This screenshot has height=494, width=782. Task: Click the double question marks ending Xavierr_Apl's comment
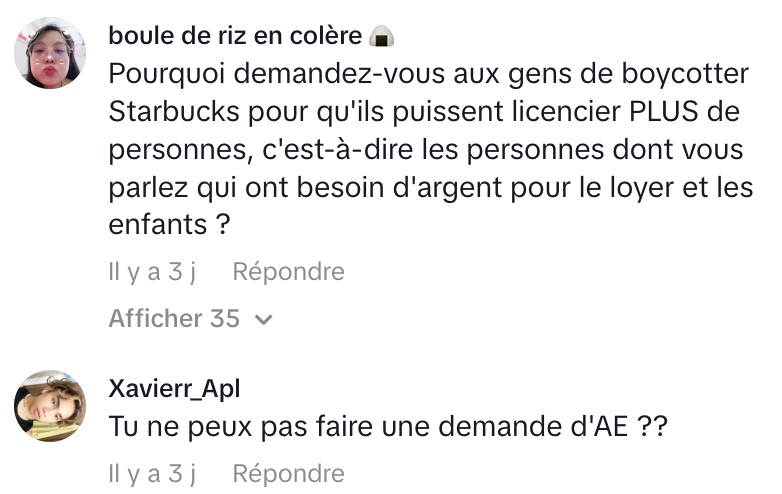[x=652, y=427]
